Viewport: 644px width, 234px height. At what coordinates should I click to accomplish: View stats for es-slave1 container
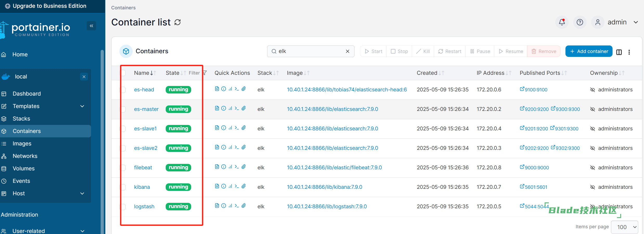click(x=230, y=128)
